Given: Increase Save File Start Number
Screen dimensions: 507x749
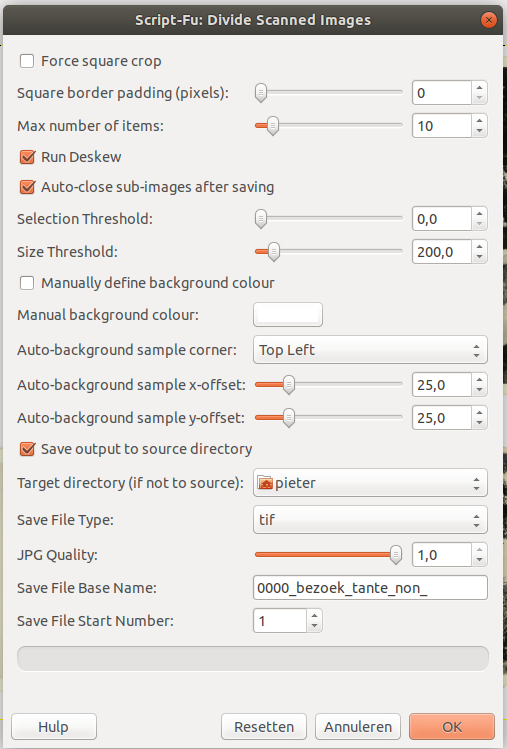Looking at the screenshot, I should click(314, 615).
